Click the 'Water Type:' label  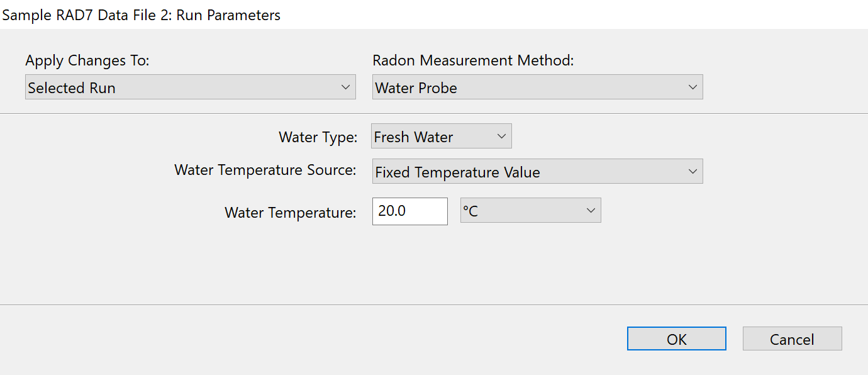tap(318, 137)
